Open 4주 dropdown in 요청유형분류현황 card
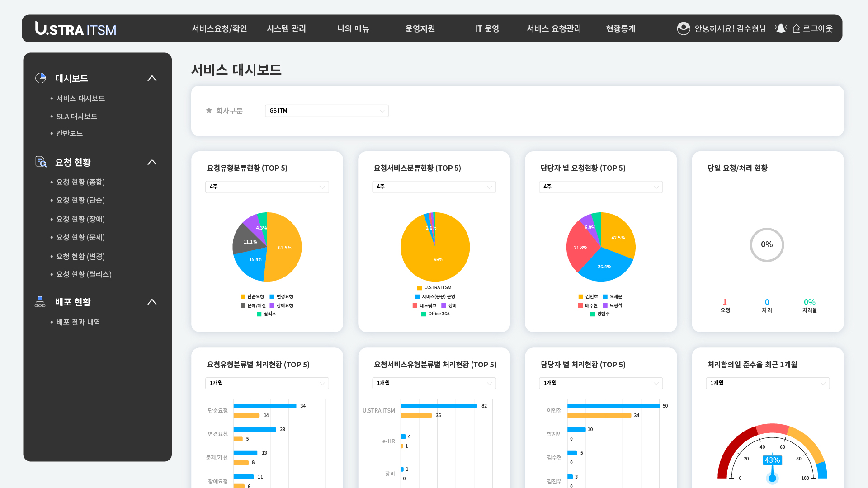The width and height of the screenshot is (868, 488). pyautogui.click(x=267, y=187)
